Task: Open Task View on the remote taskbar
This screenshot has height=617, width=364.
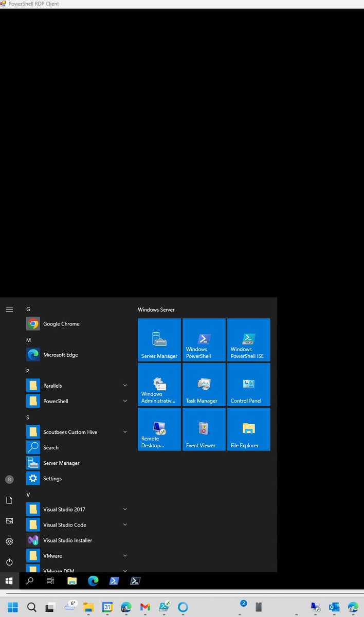Action: 50,581
